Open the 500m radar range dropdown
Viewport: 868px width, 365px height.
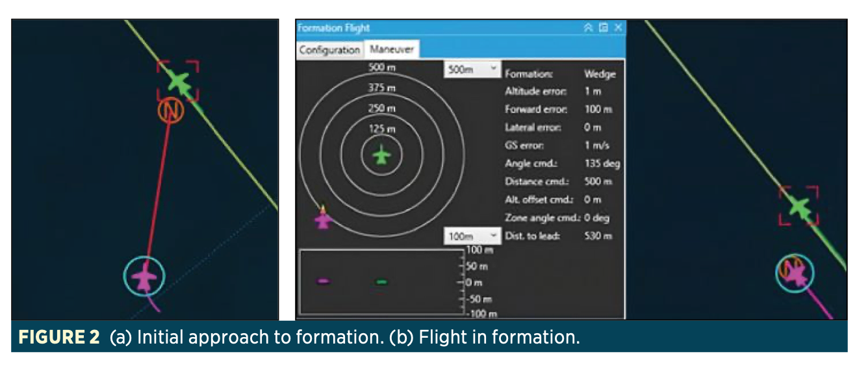click(x=472, y=69)
